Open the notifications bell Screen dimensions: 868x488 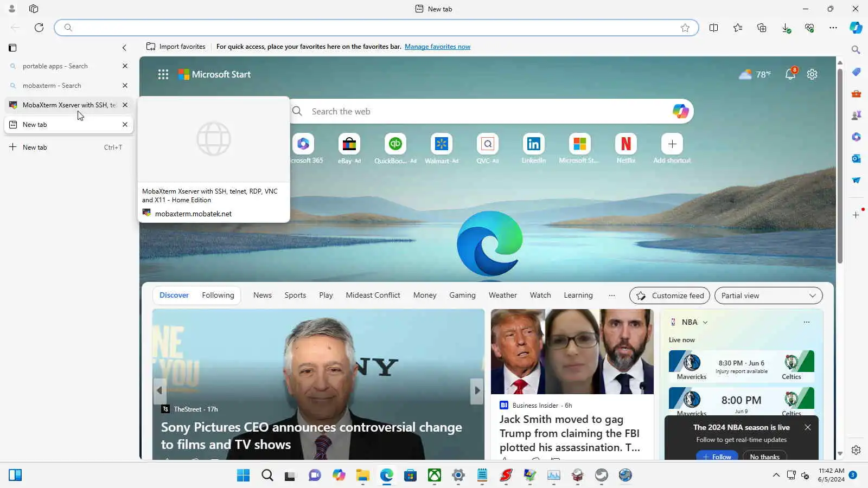pos(790,74)
